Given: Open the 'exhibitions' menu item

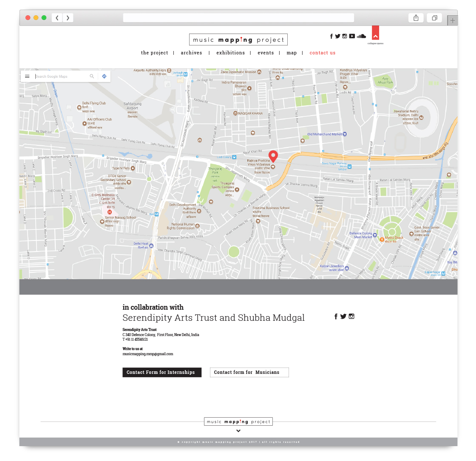Looking at the screenshot, I should pos(230,53).
